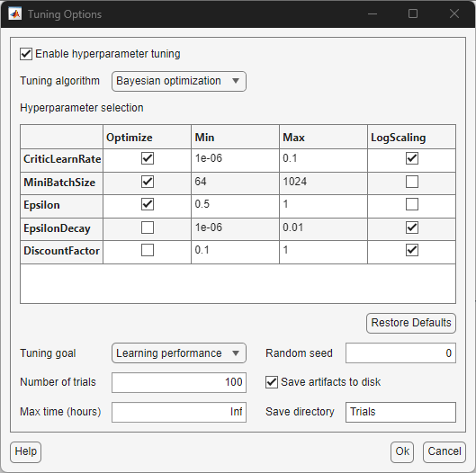Select the Epsilon row header
This screenshot has height=473, width=476.
pos(61,206)
